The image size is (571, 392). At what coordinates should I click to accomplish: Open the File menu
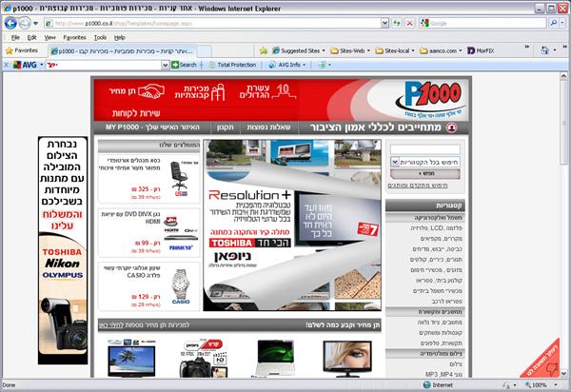pyautogui.click(x=15, y=37)
